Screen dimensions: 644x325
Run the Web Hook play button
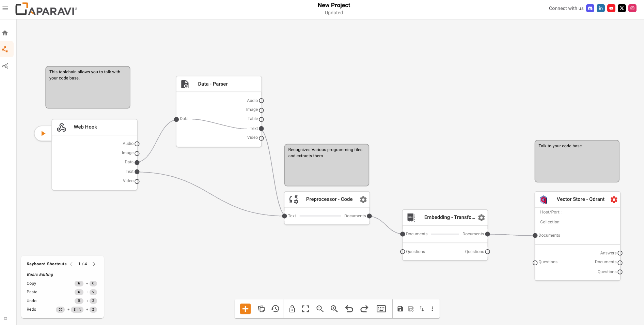coord(43,134)
